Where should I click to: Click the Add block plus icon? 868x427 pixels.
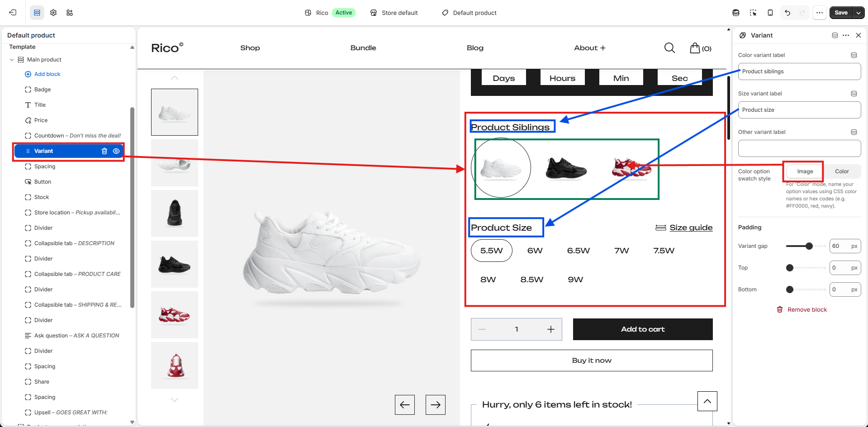(x=28, y=74)
